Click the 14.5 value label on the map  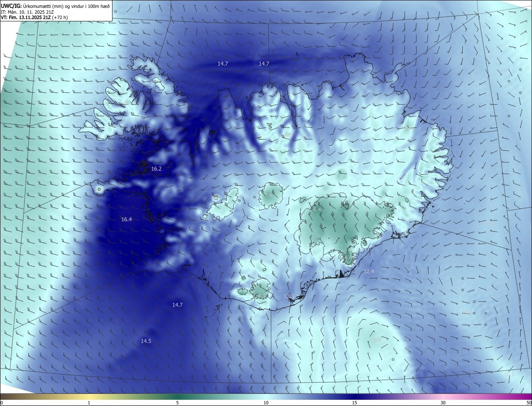pyautogui.click(x=146, y=341)
